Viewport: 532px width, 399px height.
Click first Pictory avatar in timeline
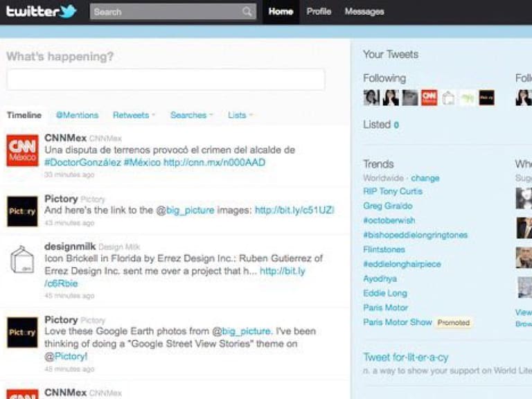click(x=22, y=211)
